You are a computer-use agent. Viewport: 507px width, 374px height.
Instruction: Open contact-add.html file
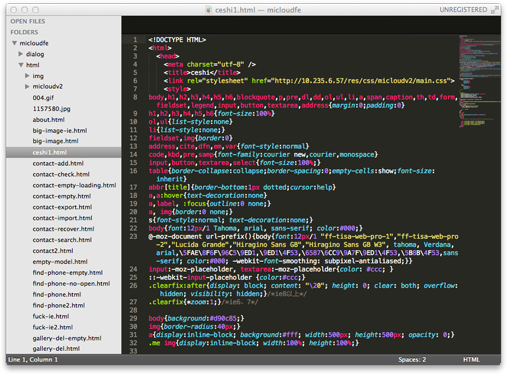[58, 163]
